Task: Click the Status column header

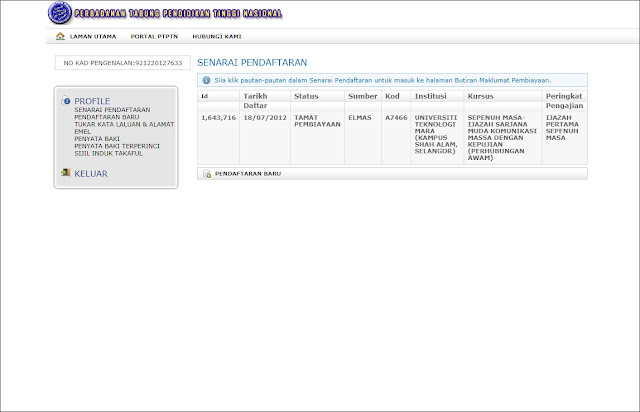Action: tap(306, 96)
